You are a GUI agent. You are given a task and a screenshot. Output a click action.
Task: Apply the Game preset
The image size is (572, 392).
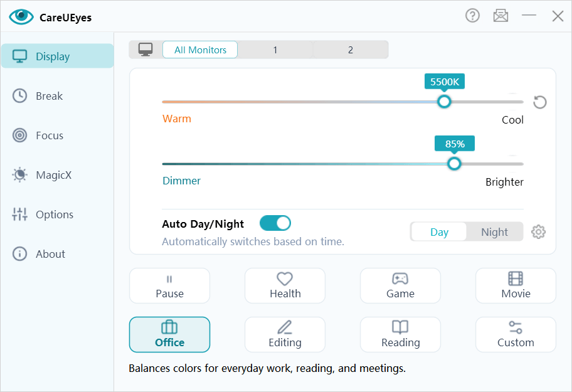tap(400, 286)
